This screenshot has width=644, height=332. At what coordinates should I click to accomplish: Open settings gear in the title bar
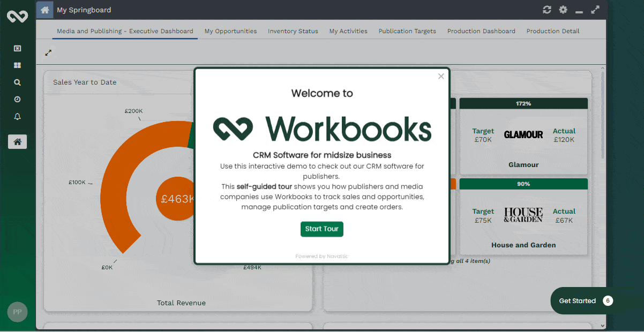coord(563,10)
